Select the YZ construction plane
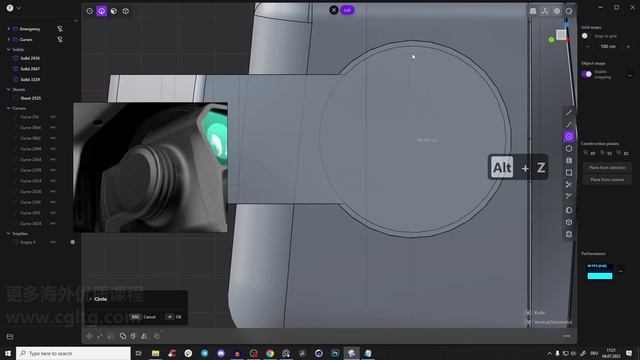The image size is (640, 360). (606, 153)
